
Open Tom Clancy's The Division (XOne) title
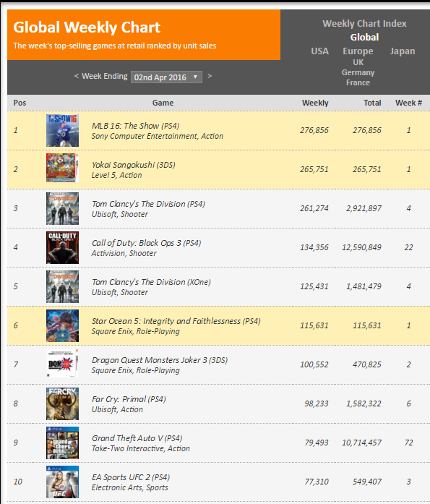(x=151, y=282)
